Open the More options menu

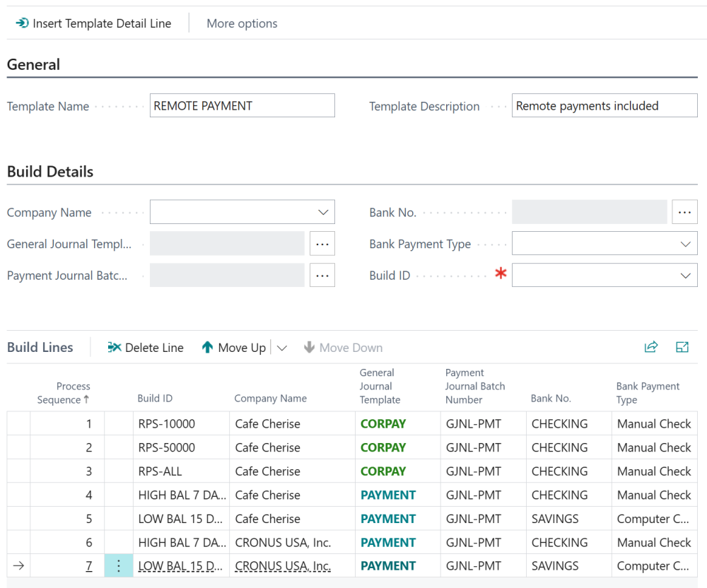242,23
